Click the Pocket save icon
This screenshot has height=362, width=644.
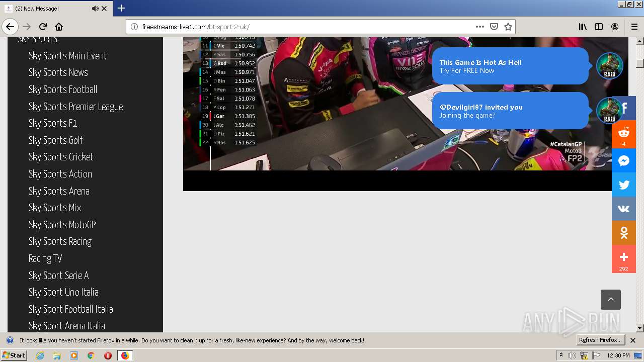[494, 27]
